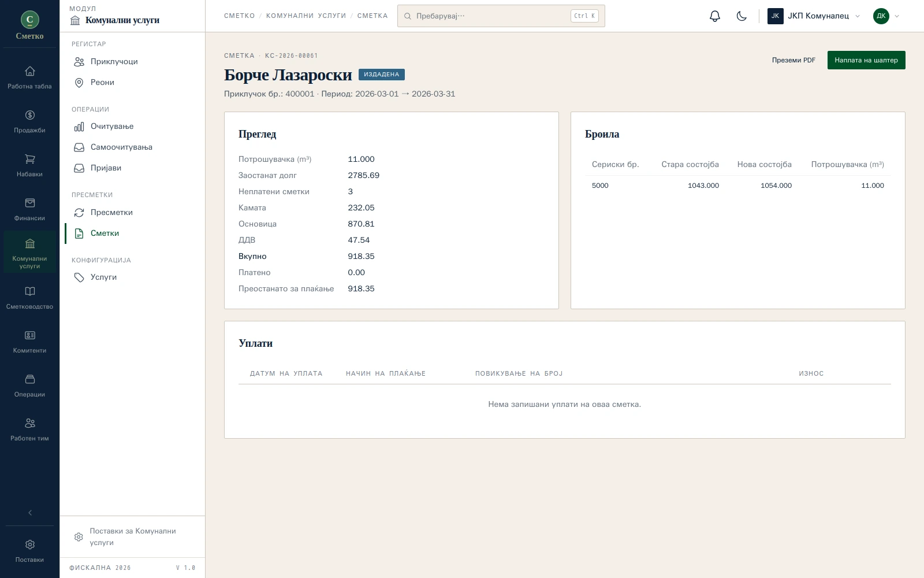Open Сметководство section
This screenshot has width=924, height=578.
point(29,298)
